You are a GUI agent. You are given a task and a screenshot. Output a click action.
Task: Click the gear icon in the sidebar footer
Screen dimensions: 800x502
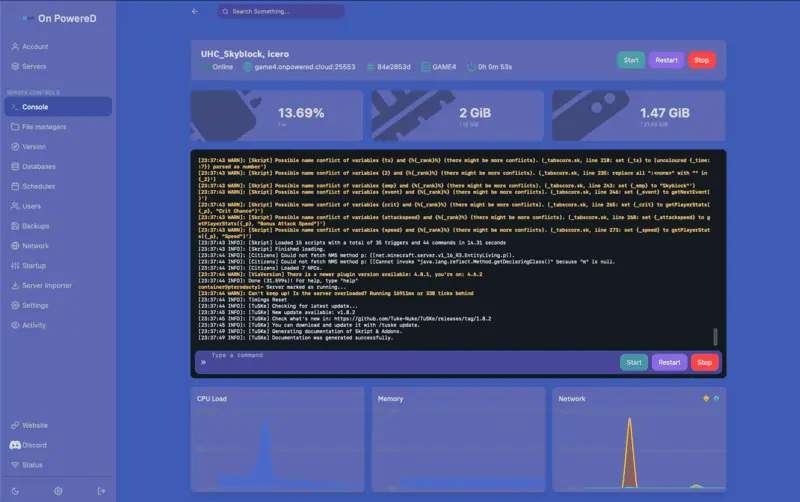pyautogui.click(x=58, y=490)
